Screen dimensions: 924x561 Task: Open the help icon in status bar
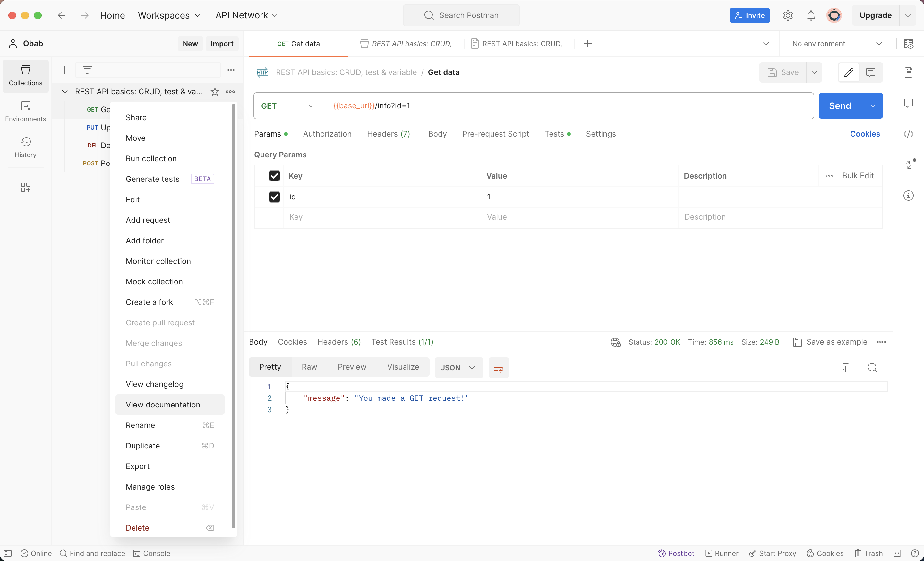tap(915, 553)
